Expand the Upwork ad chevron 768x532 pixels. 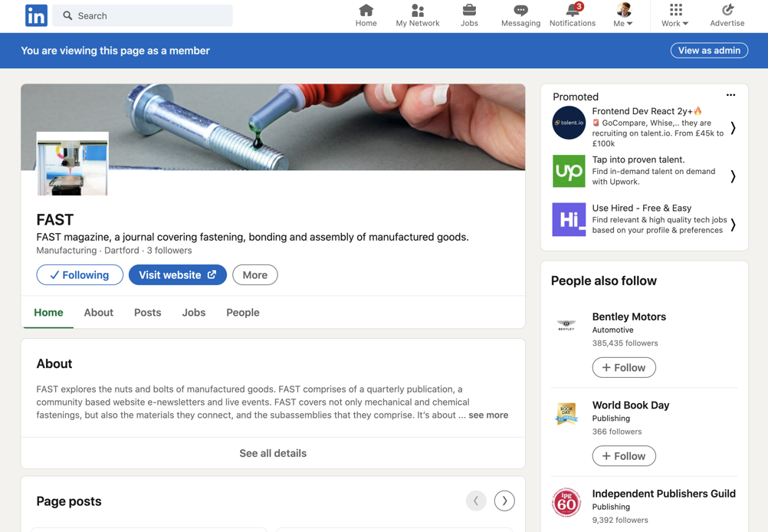[x=734, y=176]
